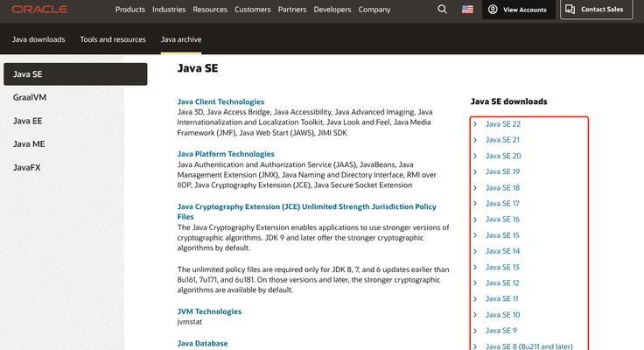The image size is (644, 350).
Task: Open the Java SE 13 download link
Action: pos(502,267)
